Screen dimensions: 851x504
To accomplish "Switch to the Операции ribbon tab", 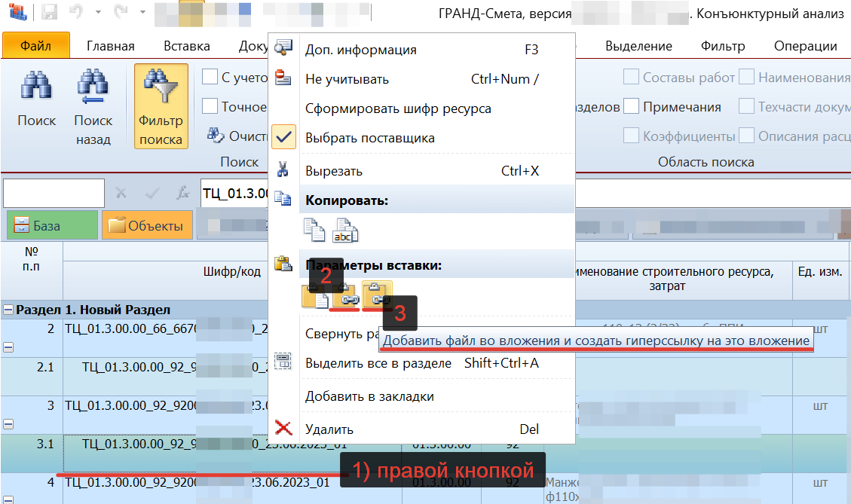I will [x=806, y=46].
